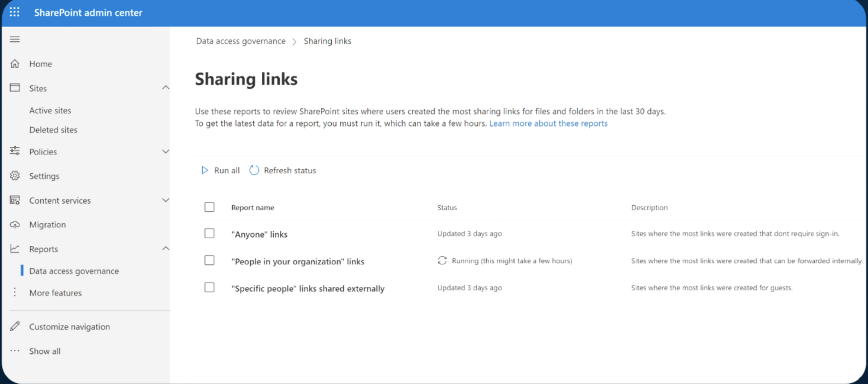868x384 pixels.
Task: Go to Settings in navigation
Action: 44,176
